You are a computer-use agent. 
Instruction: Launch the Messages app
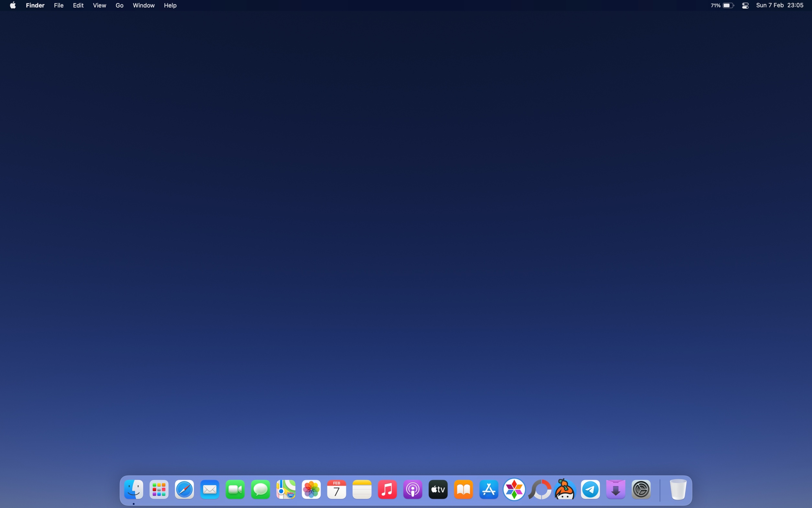(x=261, y=490)
